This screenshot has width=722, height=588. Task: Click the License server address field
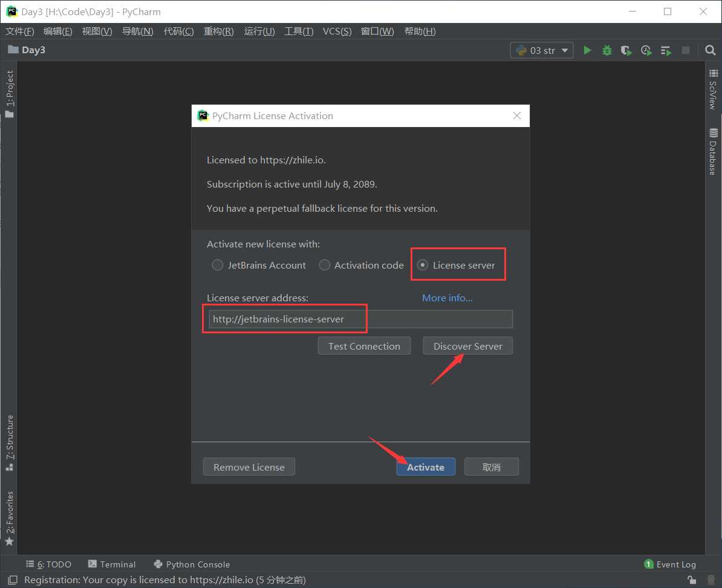360,319
